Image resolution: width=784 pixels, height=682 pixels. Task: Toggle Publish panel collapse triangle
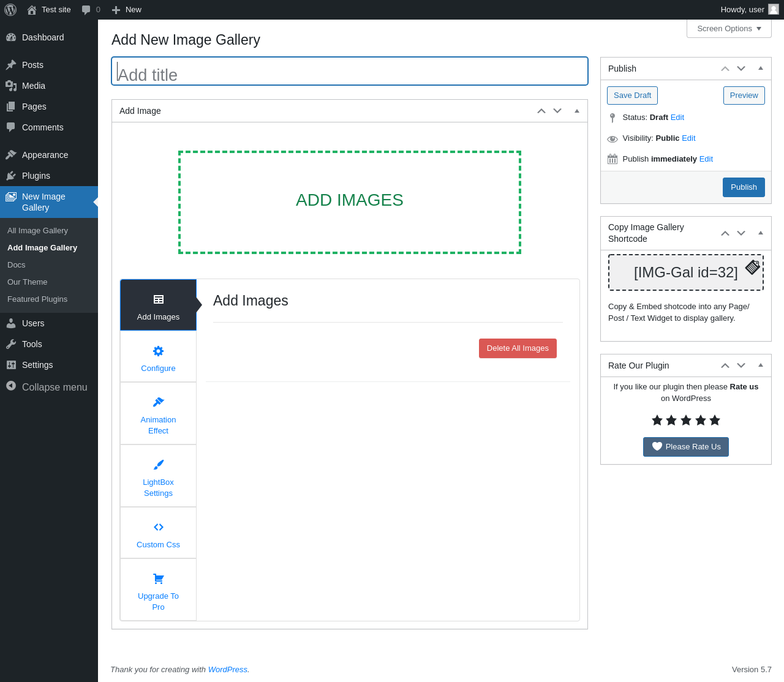tap(761, 69)
